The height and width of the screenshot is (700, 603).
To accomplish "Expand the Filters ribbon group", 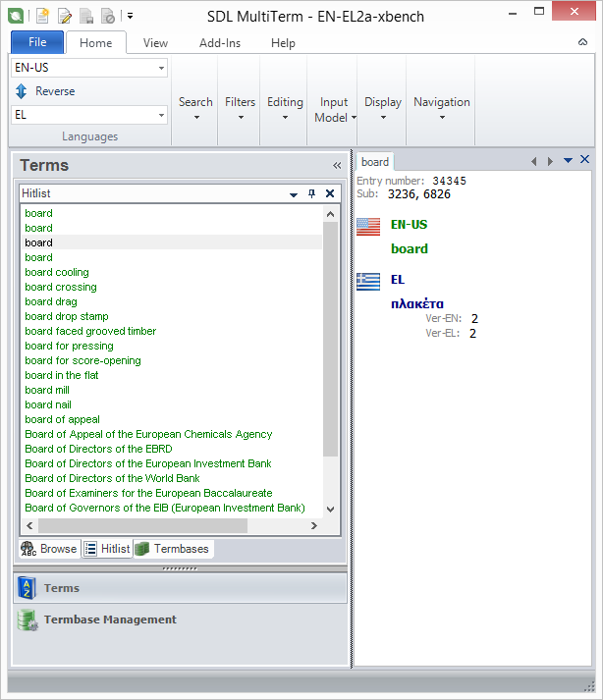I will click(241, 108).
